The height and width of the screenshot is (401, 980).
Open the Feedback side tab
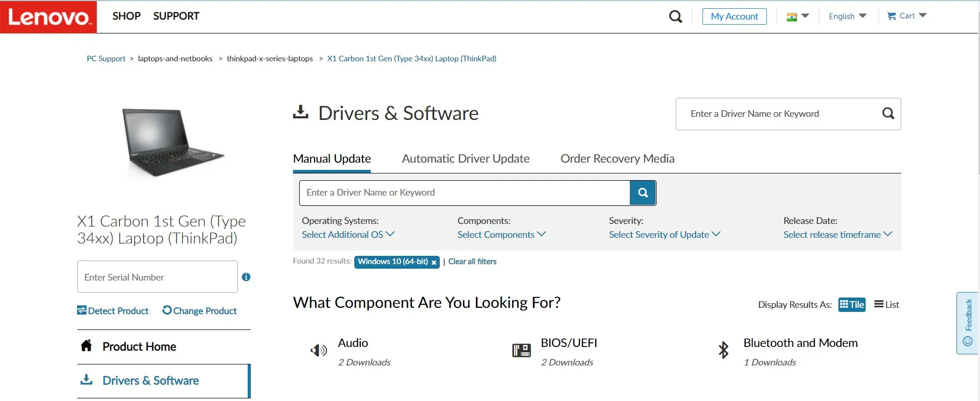pyautogui.click(x=968, y=323)
